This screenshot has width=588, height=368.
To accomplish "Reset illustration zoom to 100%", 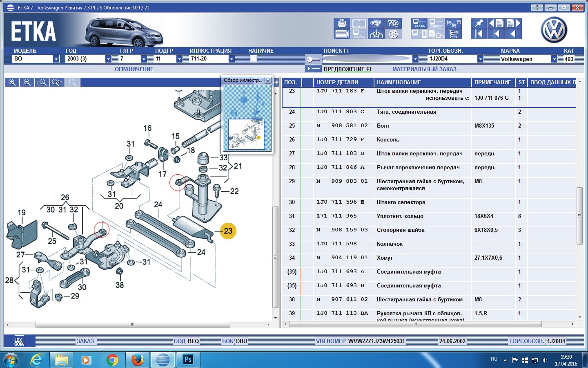I will point(58,82).
